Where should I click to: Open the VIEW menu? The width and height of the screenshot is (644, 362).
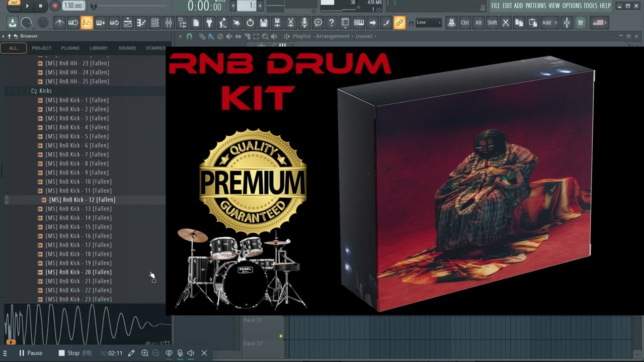coord(554,6)
